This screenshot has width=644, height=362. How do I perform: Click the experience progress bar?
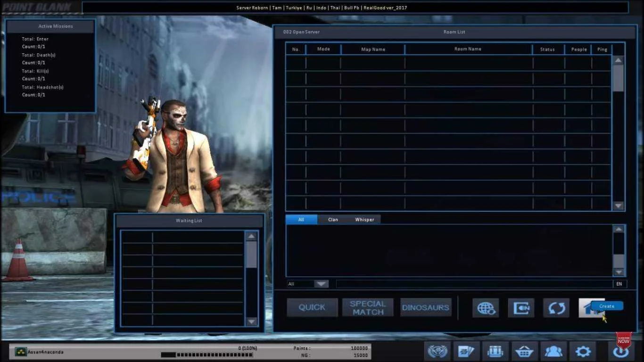pos(207,355)
